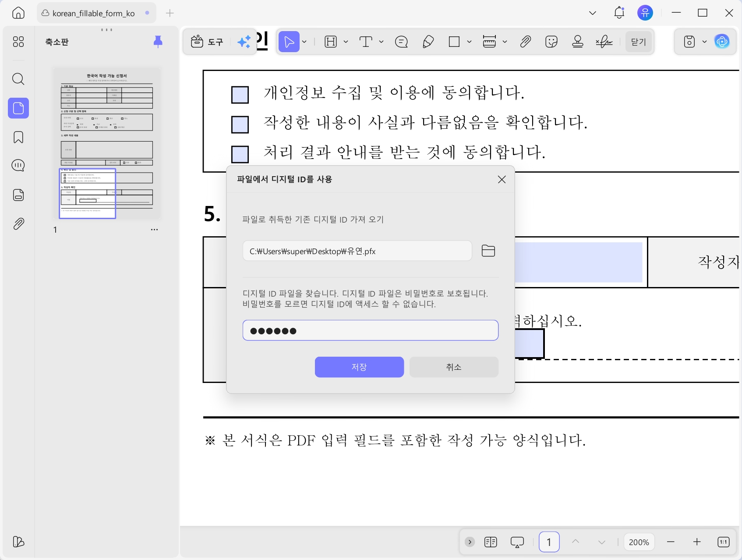This screenshot has width=742, height=560.
Task: Open the 200% zoom level dropdown
Action: click(x=639, y=542)
